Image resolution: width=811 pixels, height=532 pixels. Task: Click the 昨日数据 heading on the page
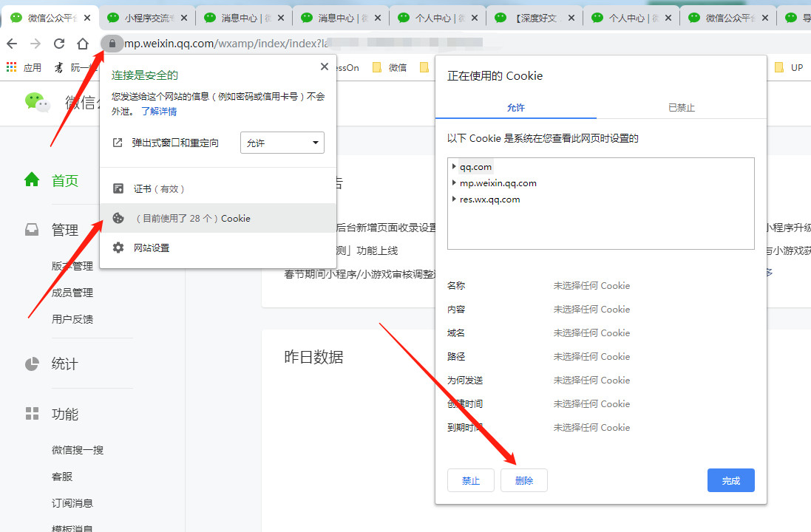(x=313, y=357)
